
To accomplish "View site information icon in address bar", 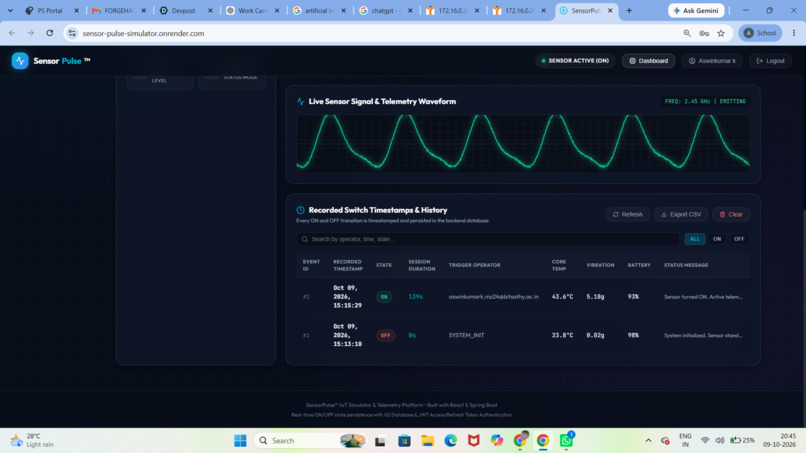I will (72, 33).
